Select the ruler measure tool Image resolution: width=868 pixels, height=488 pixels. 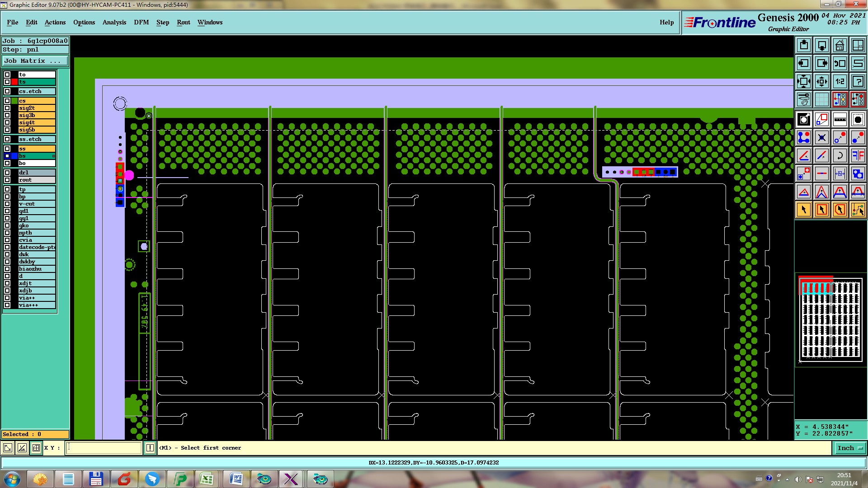pyautogui.click(x=840, y=119)
